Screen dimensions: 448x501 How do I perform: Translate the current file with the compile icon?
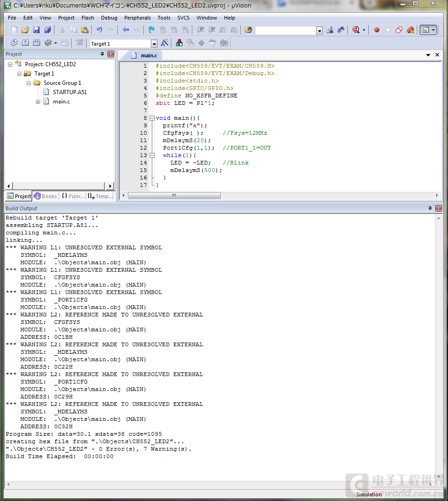(14, 43)
